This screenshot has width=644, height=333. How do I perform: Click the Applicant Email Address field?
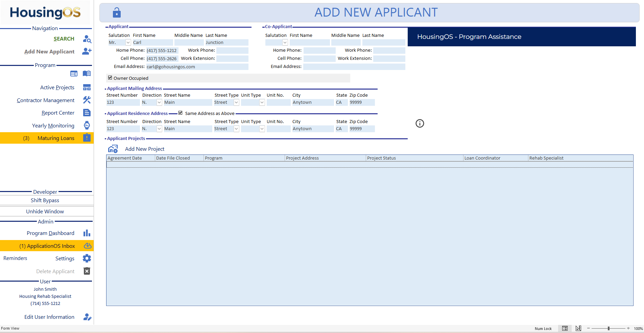197,67
